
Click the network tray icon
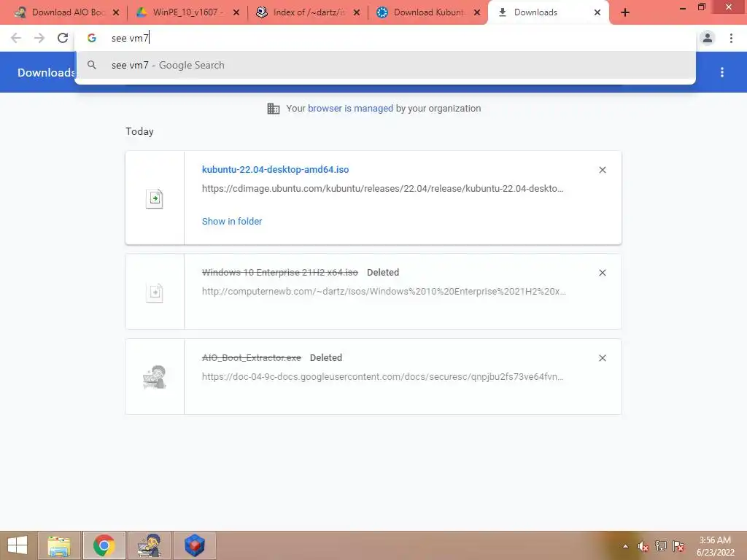point(660,546)
